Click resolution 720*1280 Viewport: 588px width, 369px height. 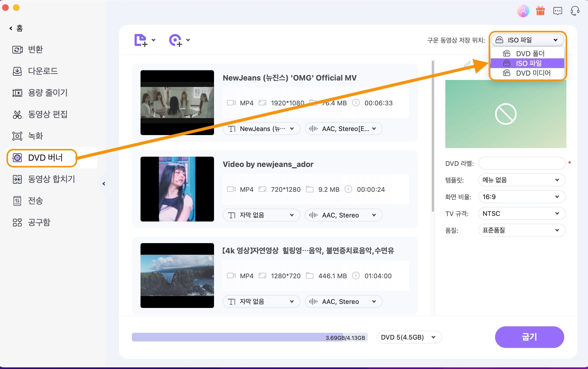286,189
